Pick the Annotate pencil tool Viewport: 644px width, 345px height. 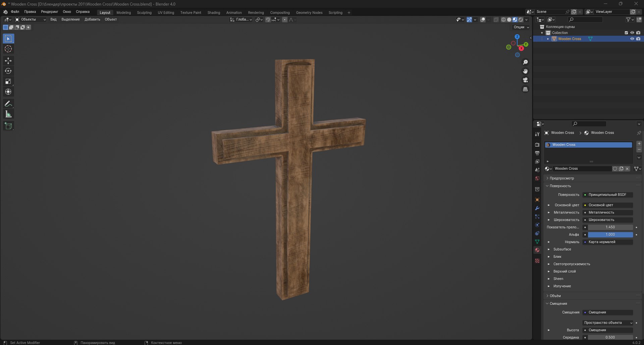(x=8, y=104)
